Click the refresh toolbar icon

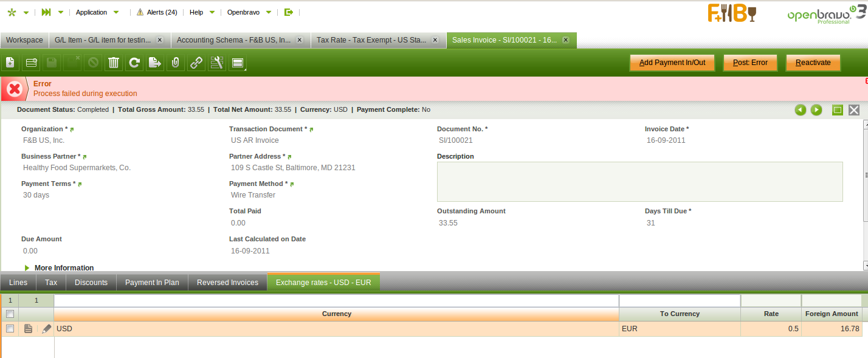click(x=134, y=63)
